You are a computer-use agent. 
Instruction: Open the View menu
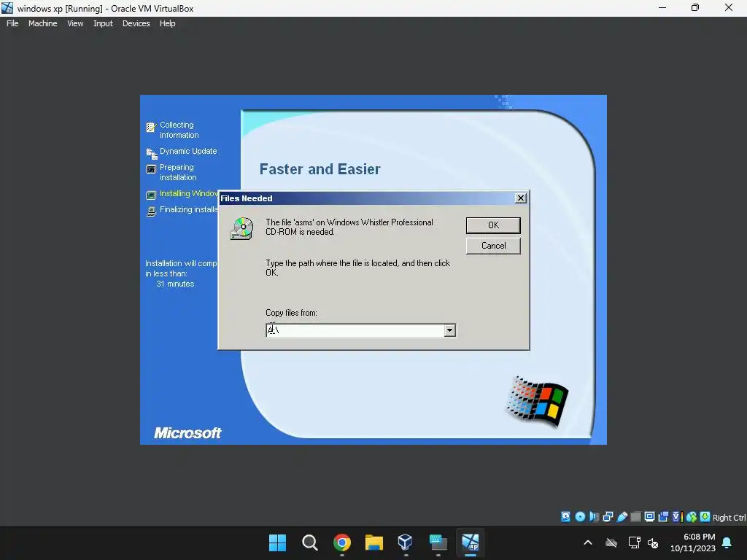click(x=75, y=23)
